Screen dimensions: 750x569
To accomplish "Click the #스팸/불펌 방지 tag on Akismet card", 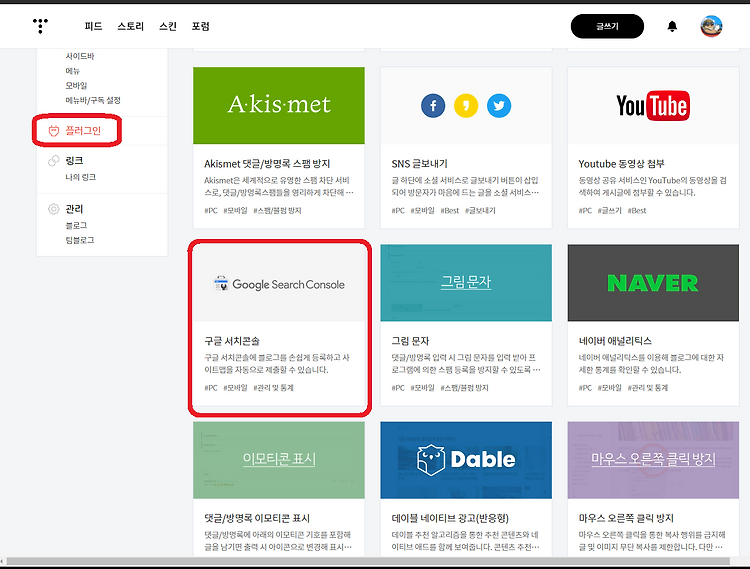I will [277, 210].
